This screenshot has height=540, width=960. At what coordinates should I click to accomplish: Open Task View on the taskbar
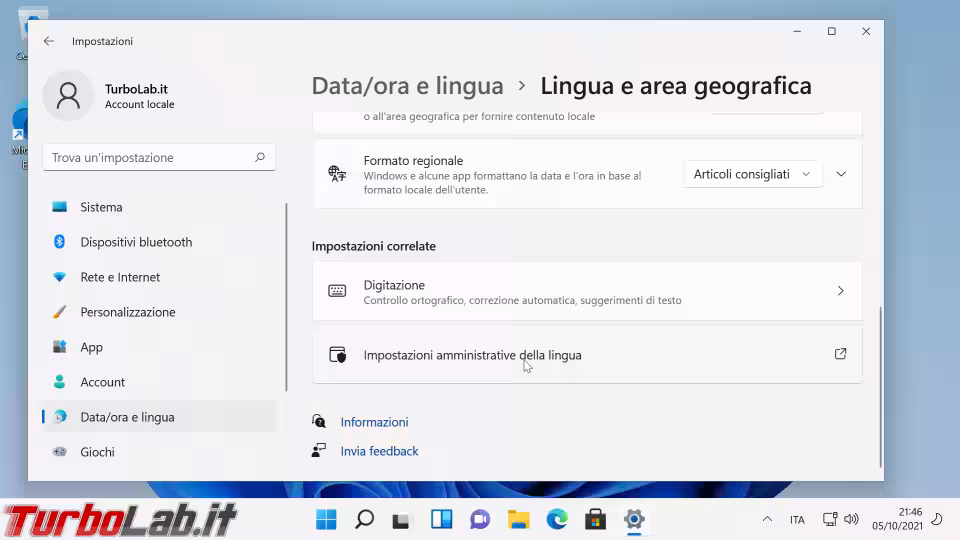pos(401,520)
